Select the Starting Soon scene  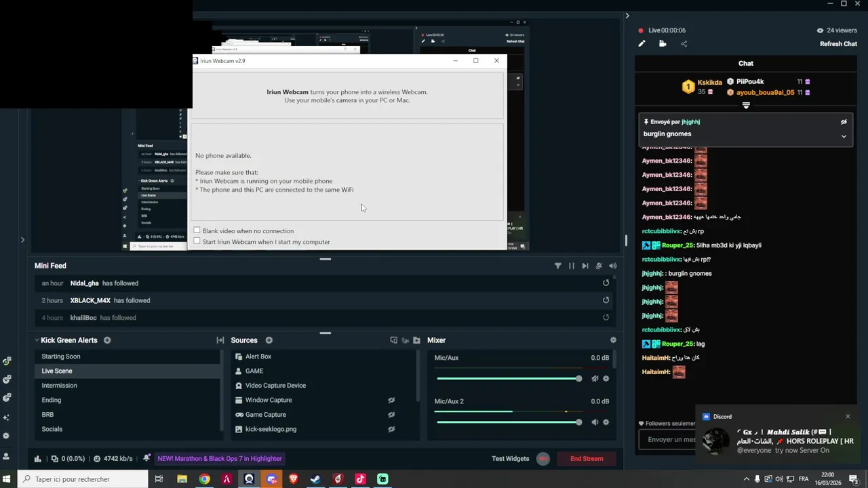pyautogui.click(x=127, y=357)
